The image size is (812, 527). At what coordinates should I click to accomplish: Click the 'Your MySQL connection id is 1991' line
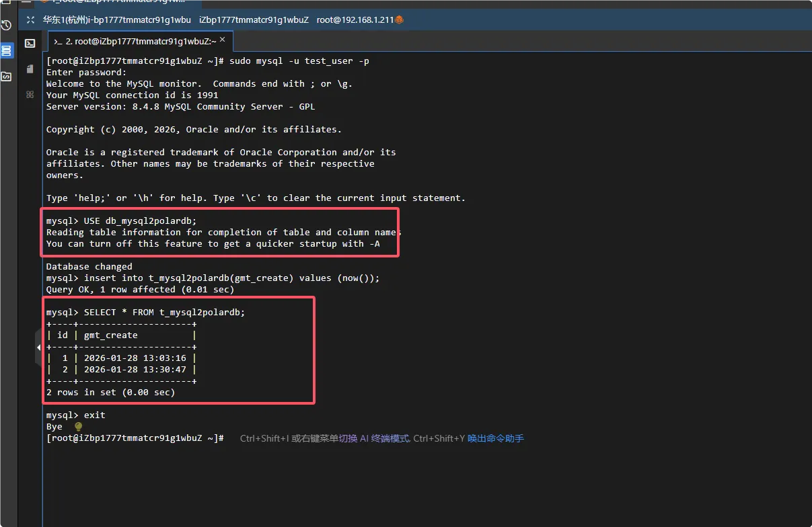coord(133,95)
